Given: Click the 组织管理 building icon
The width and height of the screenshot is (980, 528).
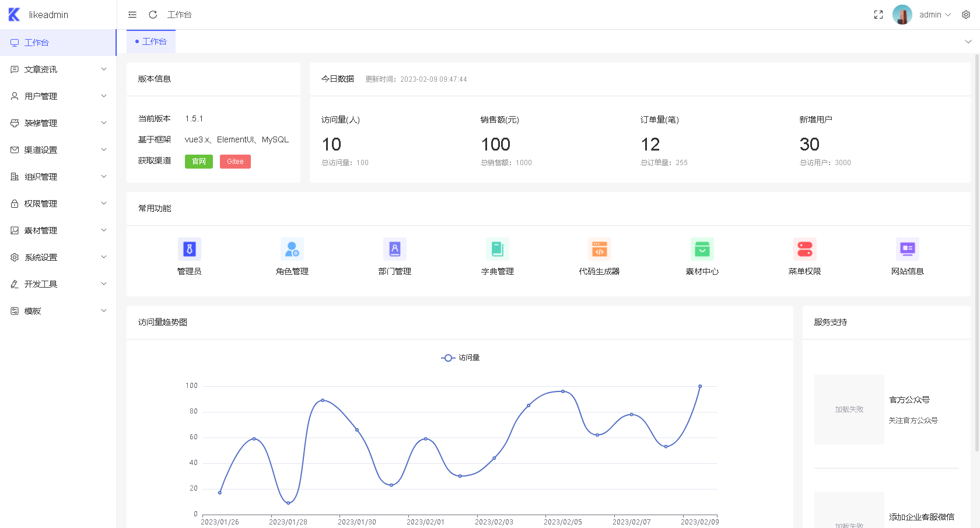Looking at the screenshot, I should (x=15, y=177).
